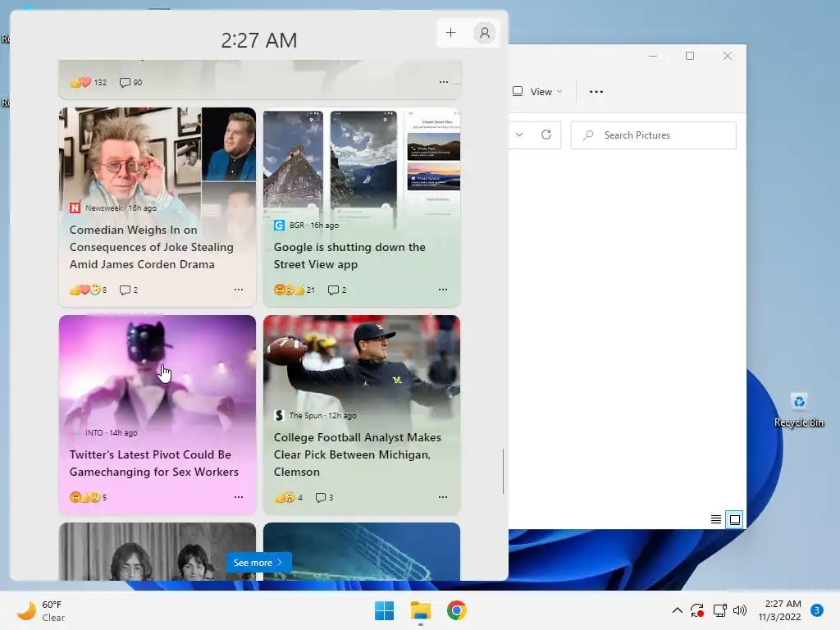Click the See more button

pos(258,563)
